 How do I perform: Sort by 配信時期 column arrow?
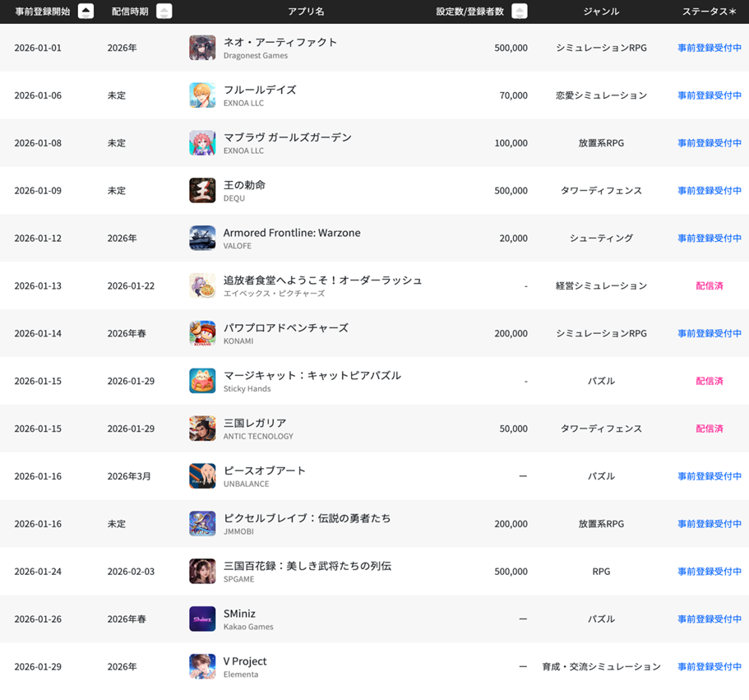coord(164,12)
